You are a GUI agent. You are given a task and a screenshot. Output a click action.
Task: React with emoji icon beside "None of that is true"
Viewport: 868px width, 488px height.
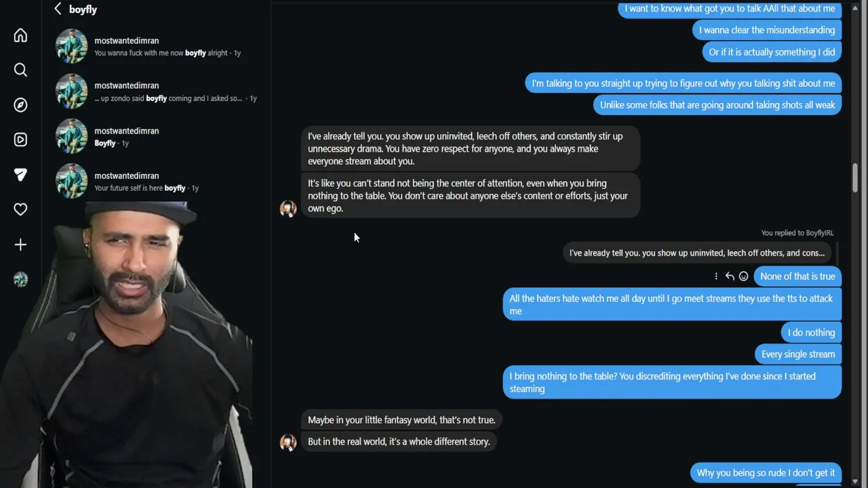[x=743, y=277]
